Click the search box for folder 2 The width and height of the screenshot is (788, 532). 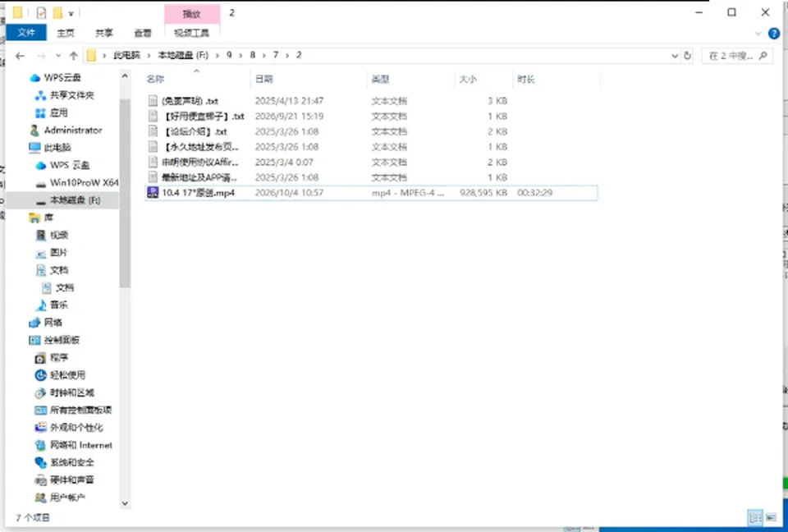(x=737, y=56)
